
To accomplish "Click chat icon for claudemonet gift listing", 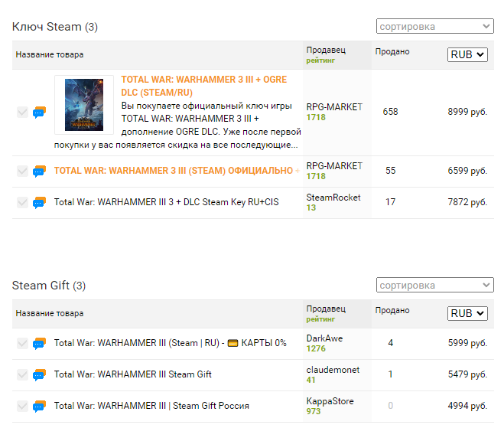I will coord(39,375).
